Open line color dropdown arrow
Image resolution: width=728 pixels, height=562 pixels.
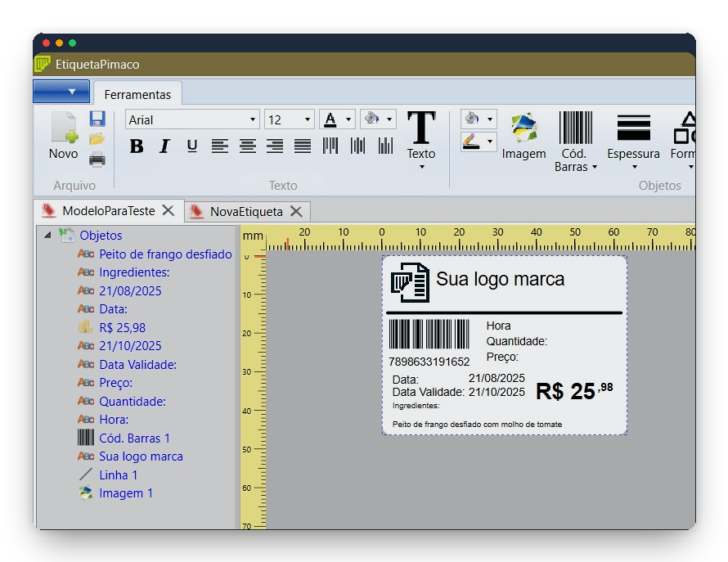click(x=490, y=142)
